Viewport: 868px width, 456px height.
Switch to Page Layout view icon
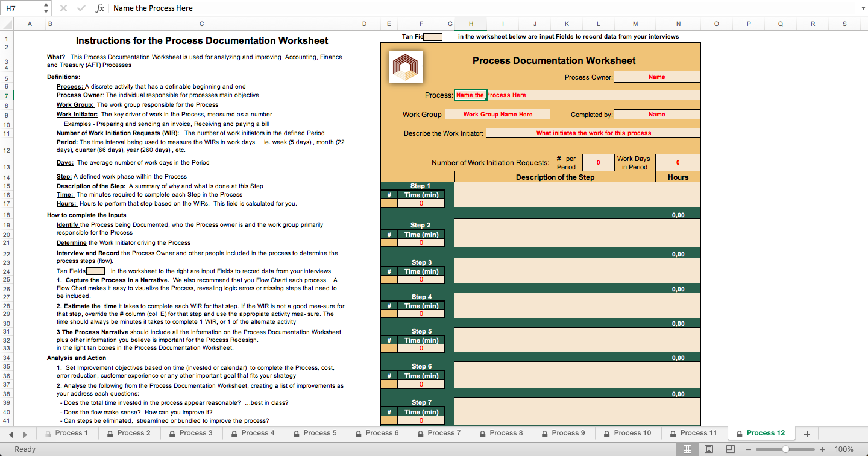[709, 449]
